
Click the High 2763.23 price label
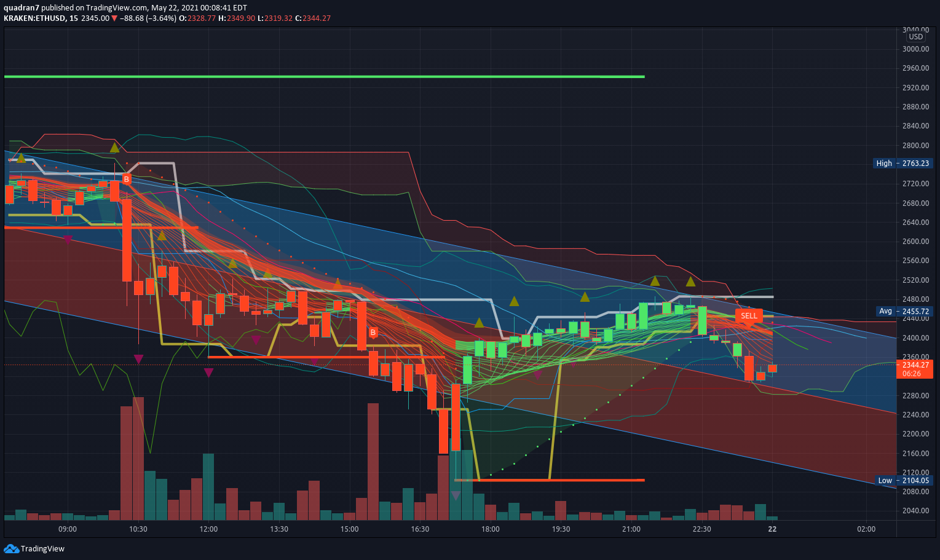[902, 164]
